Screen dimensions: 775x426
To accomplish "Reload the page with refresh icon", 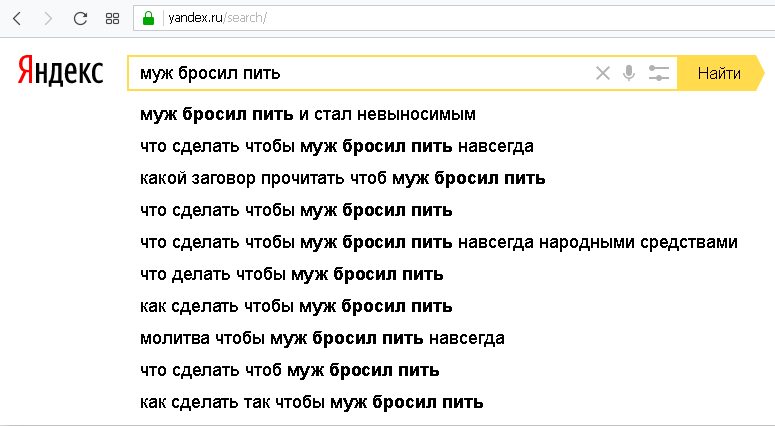I will coord(80,19).
